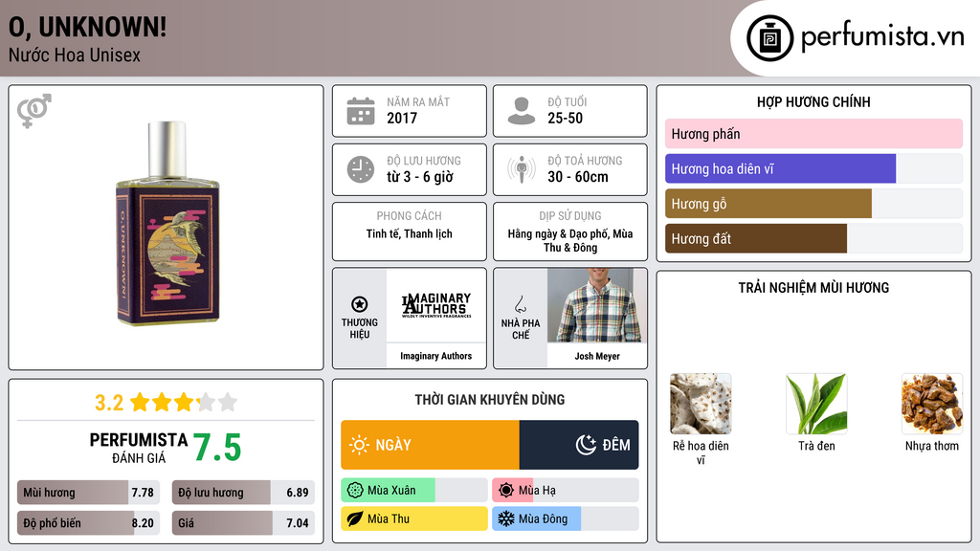
Task: Click the Imaginary Authors brand name label
Action: point(435,356)
